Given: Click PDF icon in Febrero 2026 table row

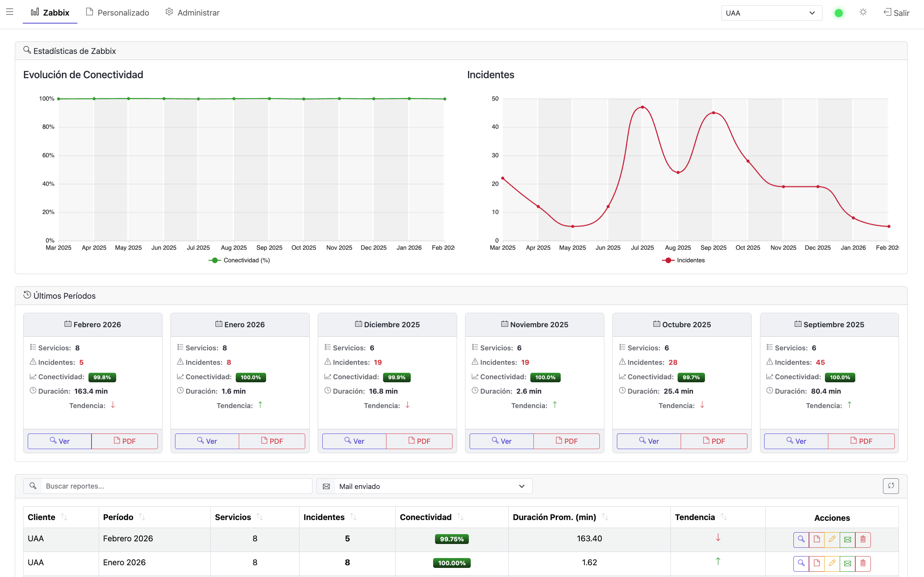Looking at the screenshot, I should pyautogui.click(x=816, y=539).
